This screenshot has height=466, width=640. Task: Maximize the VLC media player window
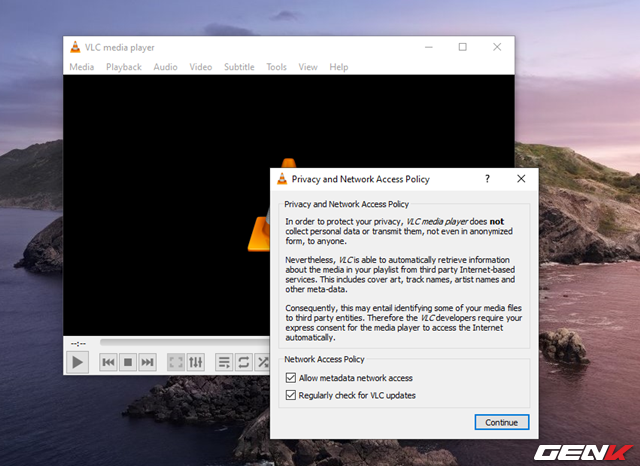click(462, 47)
